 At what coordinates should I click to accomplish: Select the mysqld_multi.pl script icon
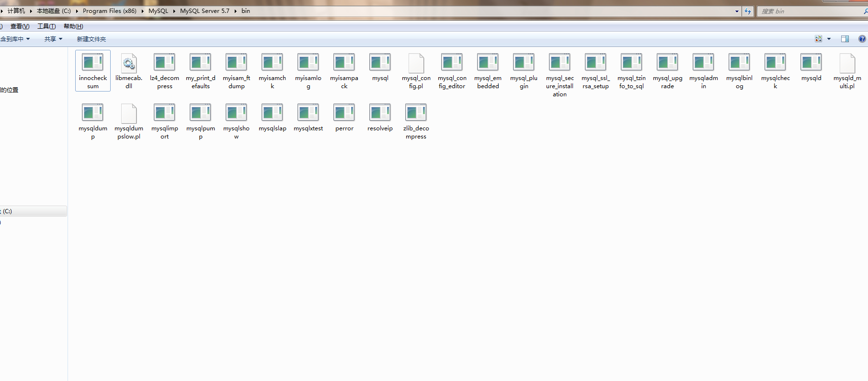847,63
